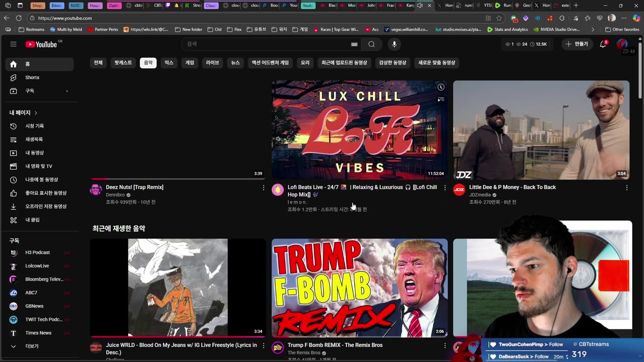This screenshot has height=362, width=644.
Task: Open more options for Trump F Bomb REMIX
Action: 445,345
